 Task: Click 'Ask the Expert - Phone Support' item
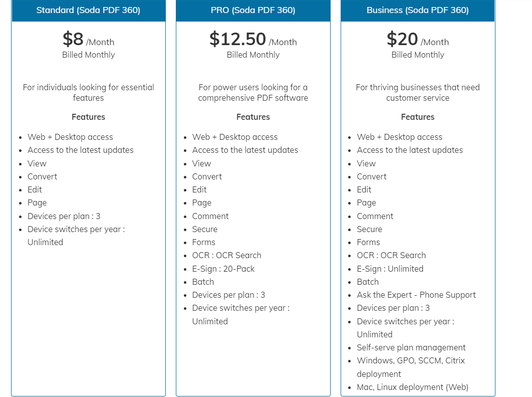[416, 295]
